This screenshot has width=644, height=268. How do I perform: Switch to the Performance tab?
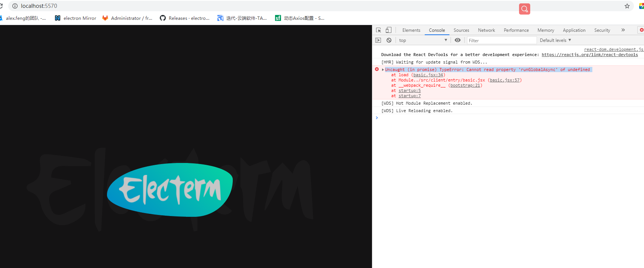(x=516, y=30)
